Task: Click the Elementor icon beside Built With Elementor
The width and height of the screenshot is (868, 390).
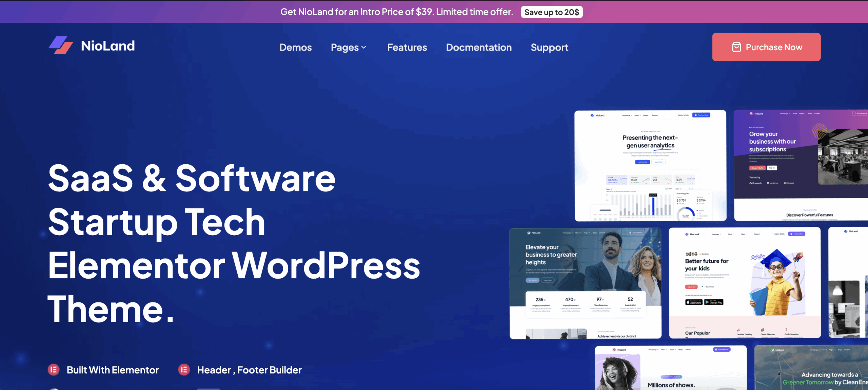Action: 54,370
